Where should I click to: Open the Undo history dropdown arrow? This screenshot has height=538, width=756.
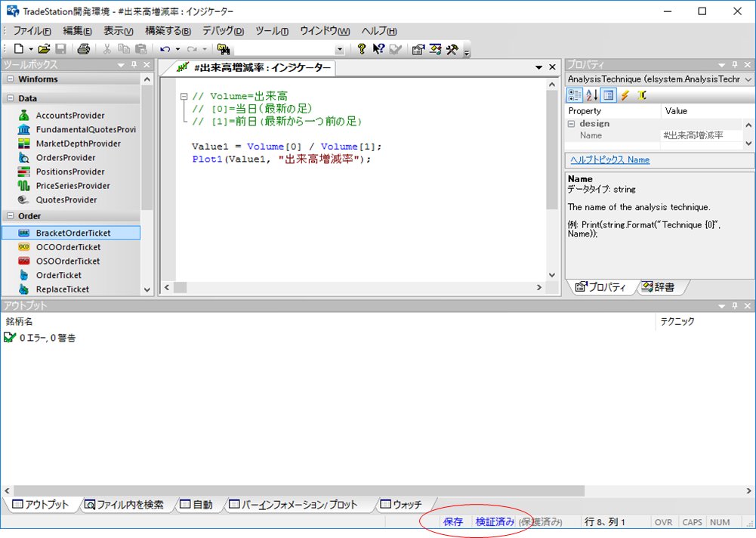pyautogui.click(x=177, y=49)
